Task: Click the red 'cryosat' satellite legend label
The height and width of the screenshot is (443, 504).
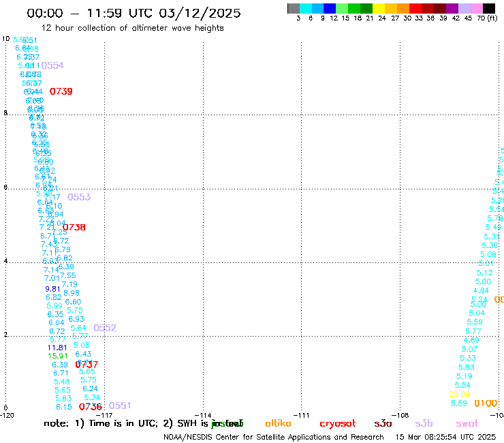Action: tap(338, 424)
